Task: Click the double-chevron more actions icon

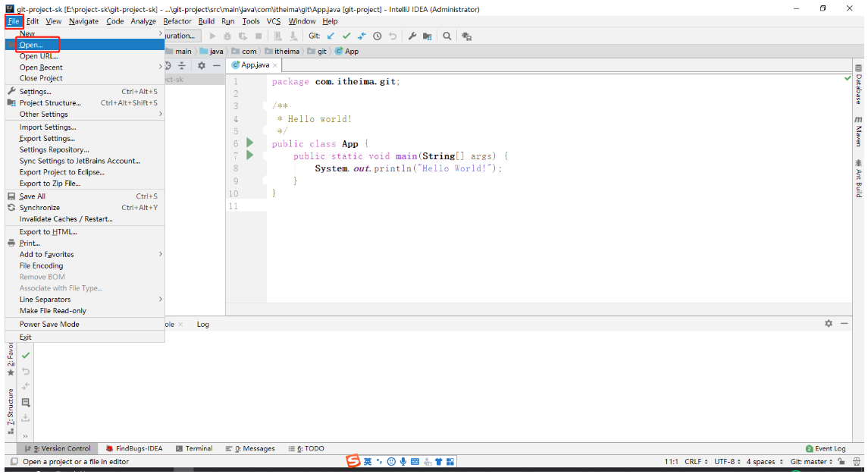Action: pos(26,436)
